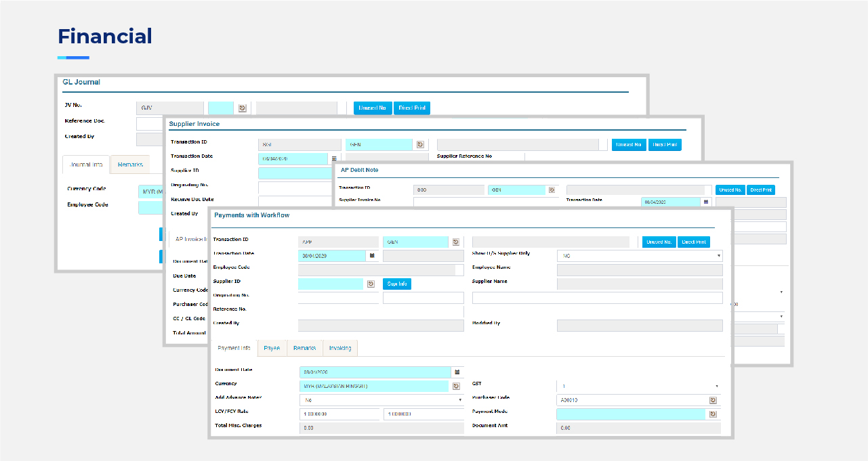This screenshot has width=868, height=461.
Task: Open calendar icon for Payments Transaction Date
Action: tap(371, 256)
